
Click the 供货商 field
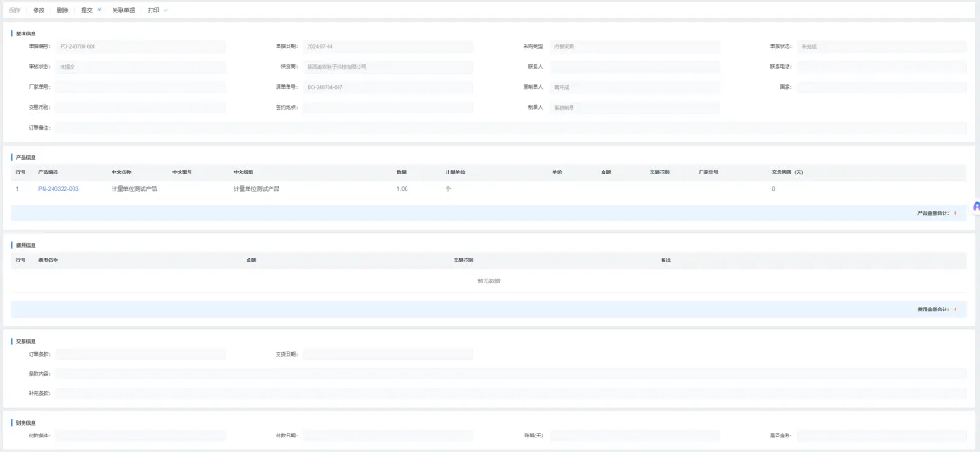387,66
